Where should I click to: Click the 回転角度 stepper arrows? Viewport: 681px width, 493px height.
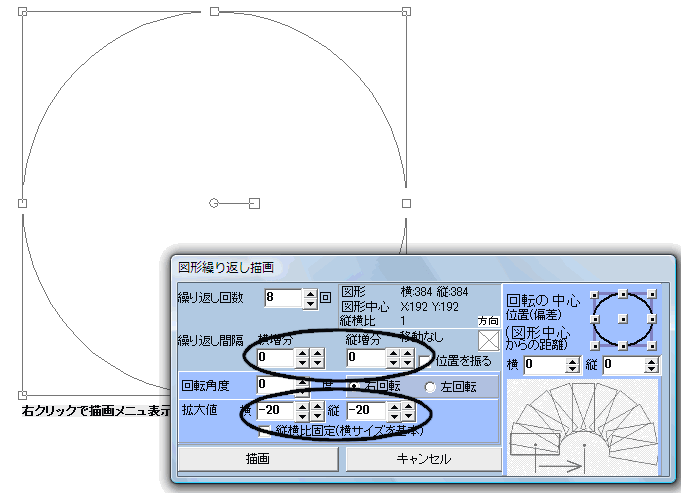tap(303, 384)
